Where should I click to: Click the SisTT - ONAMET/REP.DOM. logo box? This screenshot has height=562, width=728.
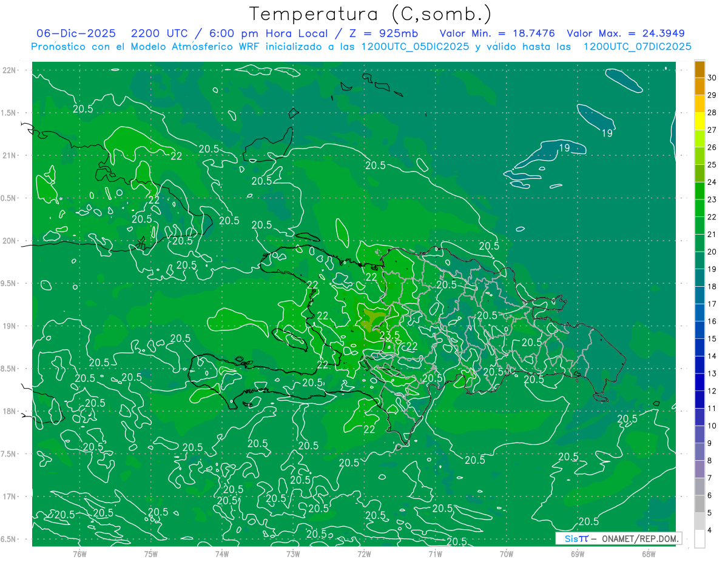[x=618, y=538]
